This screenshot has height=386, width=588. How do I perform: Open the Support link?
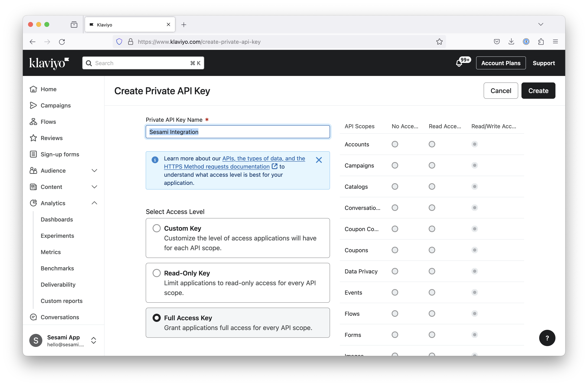(x=543, y=63)
